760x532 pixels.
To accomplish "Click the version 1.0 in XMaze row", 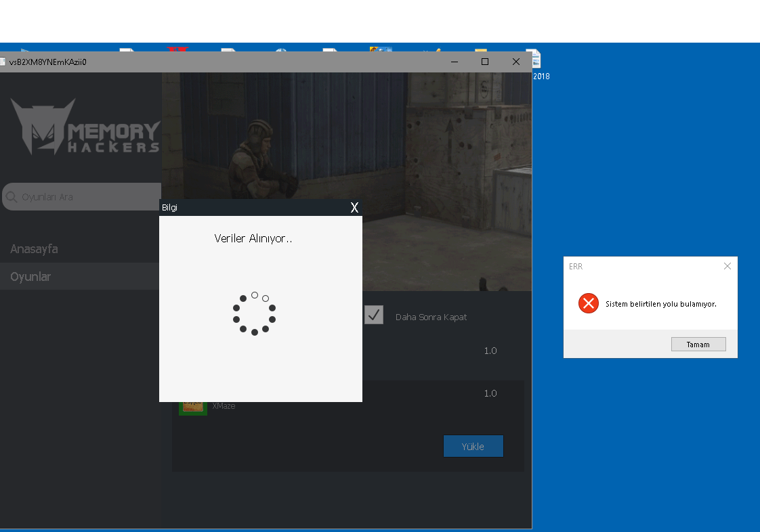I will point(490,393).
